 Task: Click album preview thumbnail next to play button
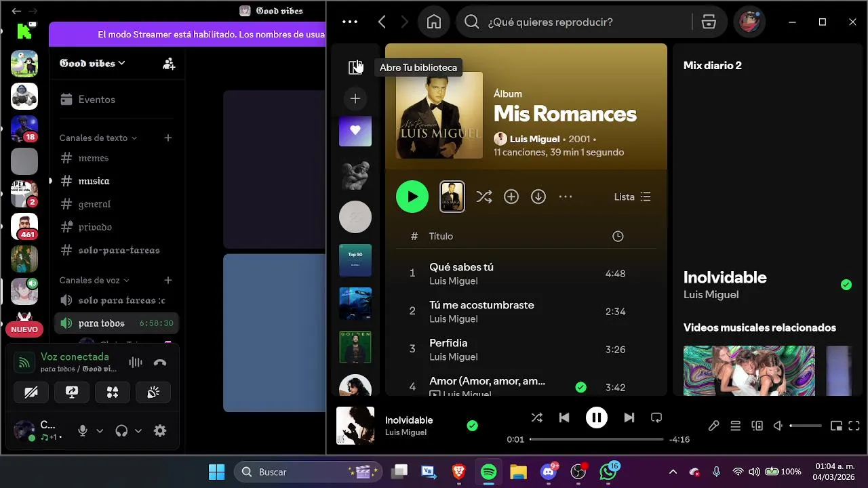point(452,197)
